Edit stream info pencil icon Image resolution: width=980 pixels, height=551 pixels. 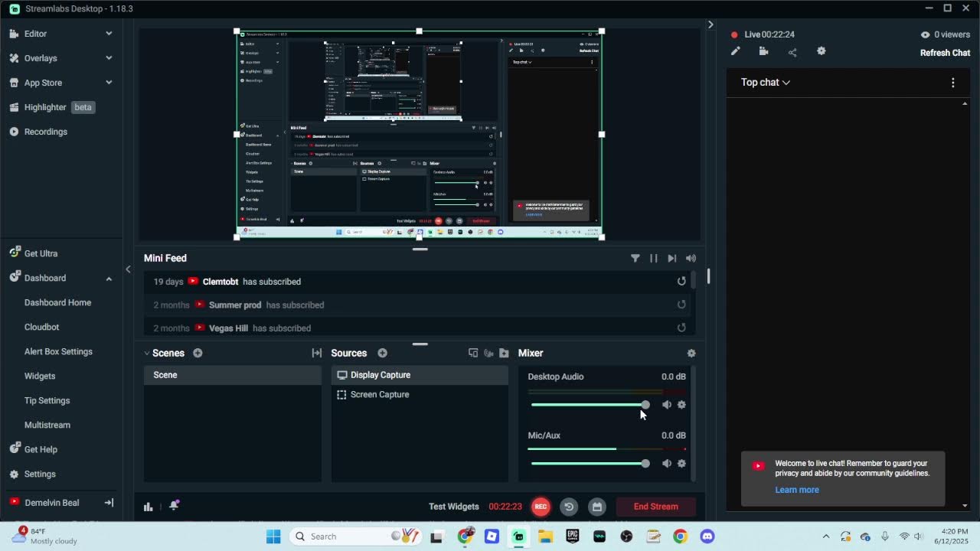(x=736, y=51)
